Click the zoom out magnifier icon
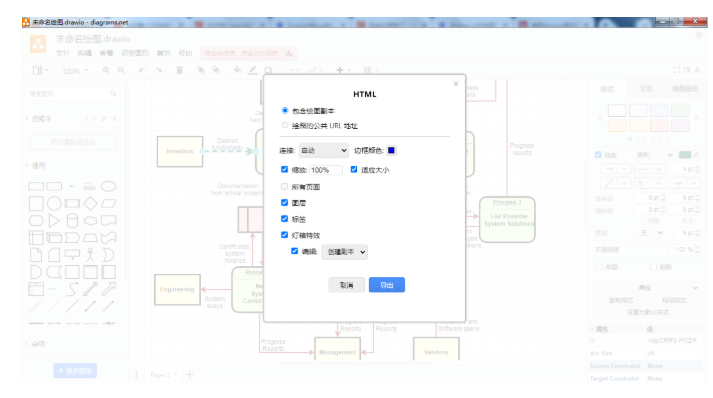 tap(121, 70)
